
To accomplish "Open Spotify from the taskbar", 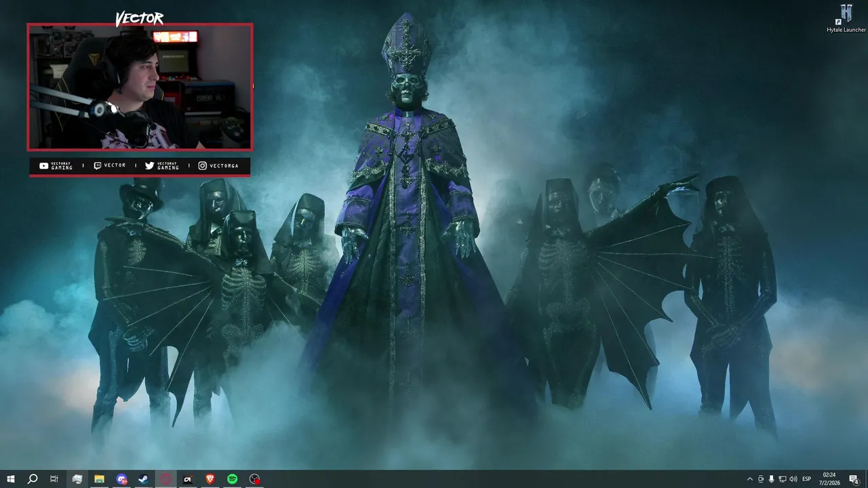I will 232,479.
